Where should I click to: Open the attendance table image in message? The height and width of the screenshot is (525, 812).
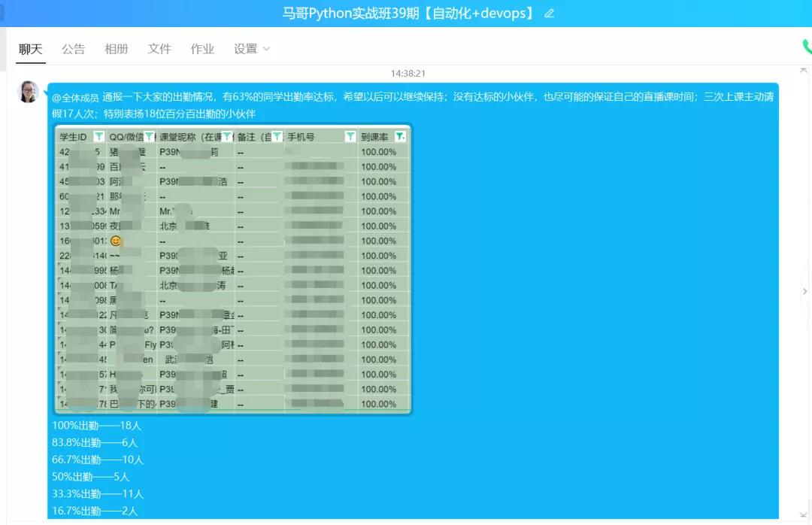233,271
